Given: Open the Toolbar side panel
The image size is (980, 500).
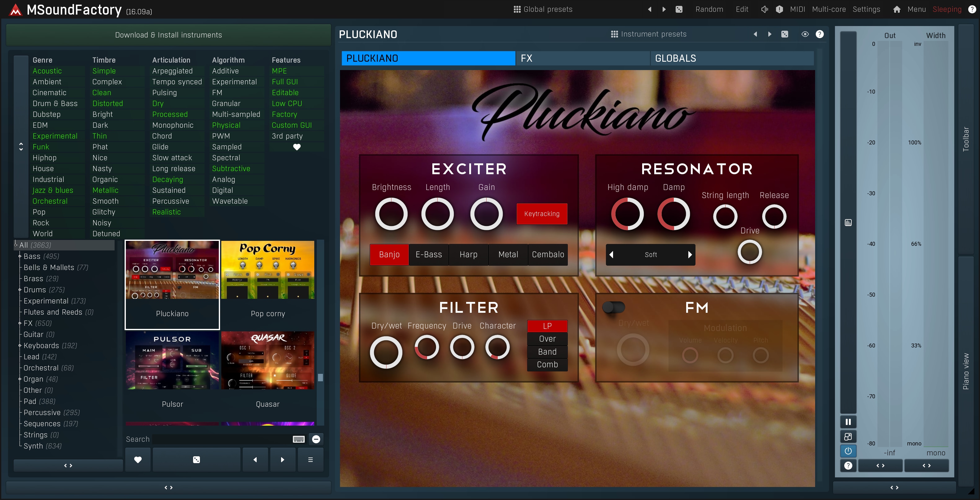Looking at the screenshot, I should 965,139.
